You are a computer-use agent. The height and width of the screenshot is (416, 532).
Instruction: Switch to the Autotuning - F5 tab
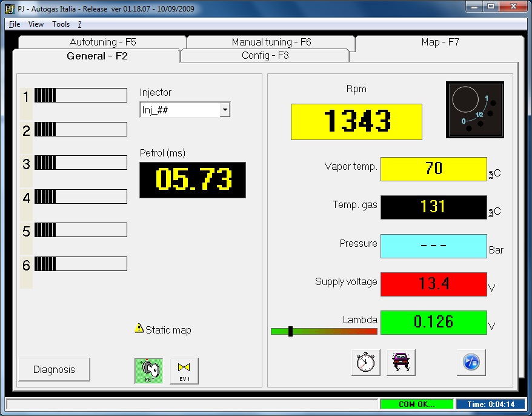point(102,42)
